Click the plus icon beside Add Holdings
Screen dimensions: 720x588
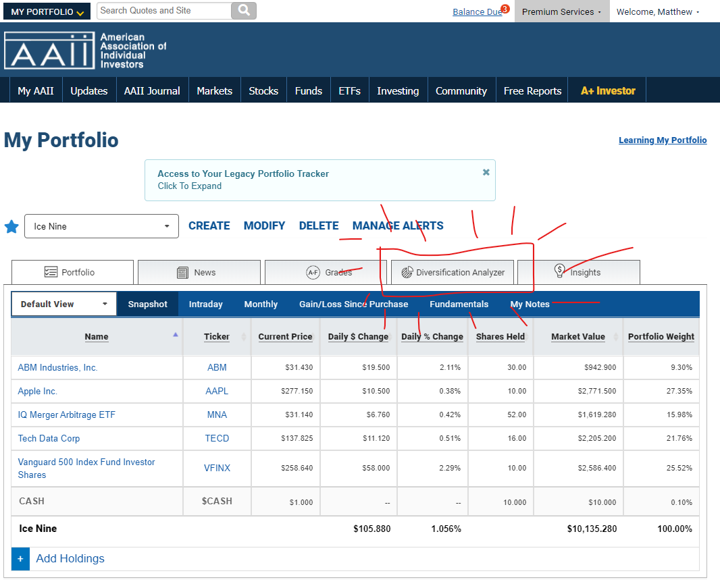pyautogui.click(x=20, y=558)
